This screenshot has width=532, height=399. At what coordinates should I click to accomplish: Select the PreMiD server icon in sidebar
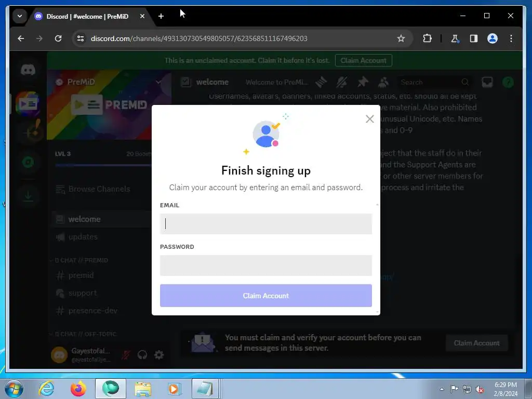coord(28,103)
